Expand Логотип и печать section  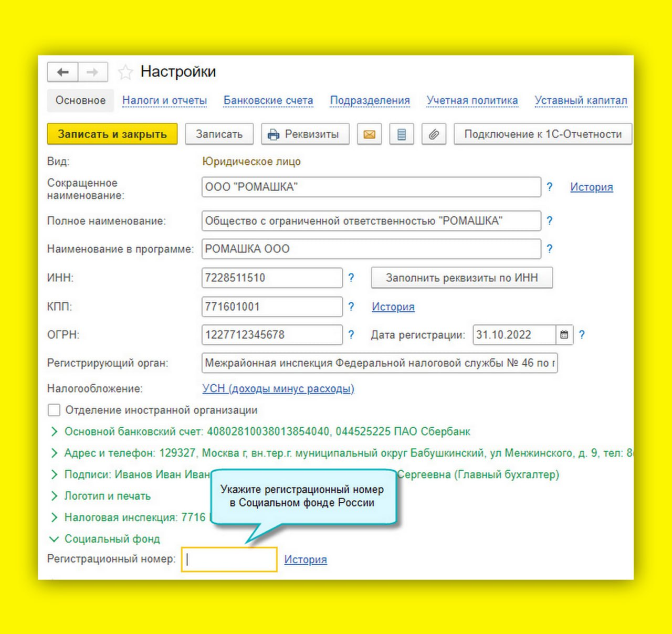[x=54, y=496]
